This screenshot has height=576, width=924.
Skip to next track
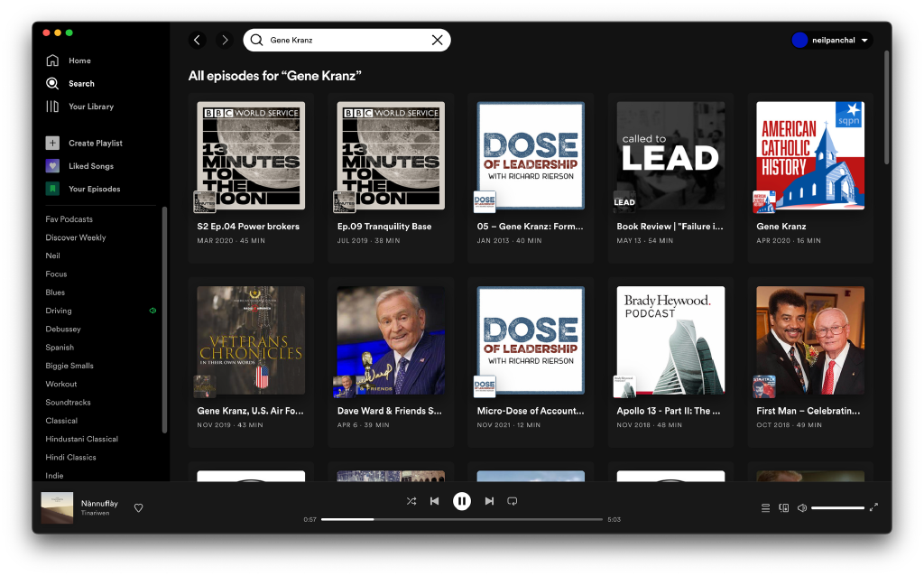pyautogui.click(x=489, y=501)
